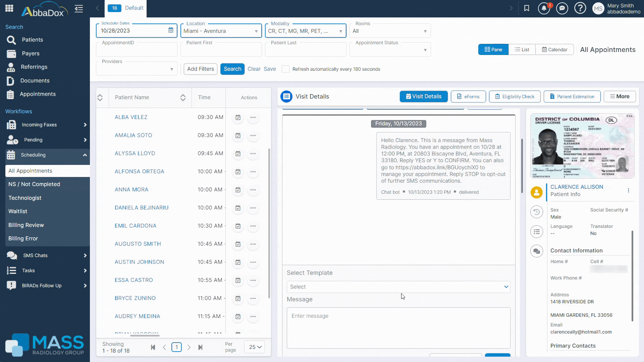644x362 pixels.
Task: Open the Help question mark icon
Action: [580, 8]
